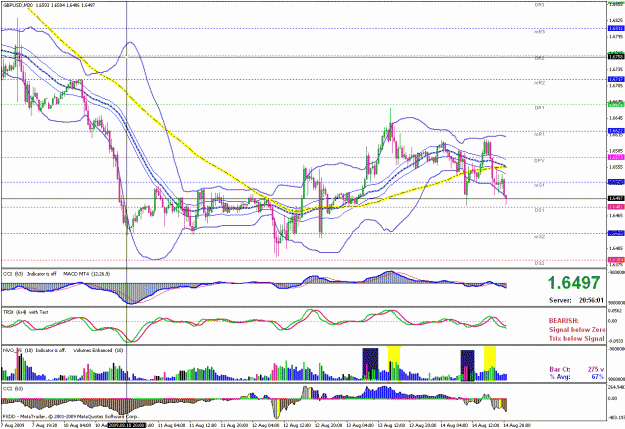Select the mR2 level label
Viewport: 625px width, 429px height.
539,83
